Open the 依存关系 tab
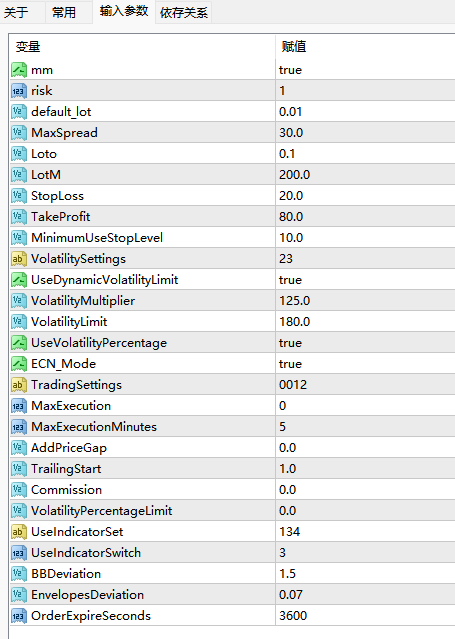 (x=184, y=12)
